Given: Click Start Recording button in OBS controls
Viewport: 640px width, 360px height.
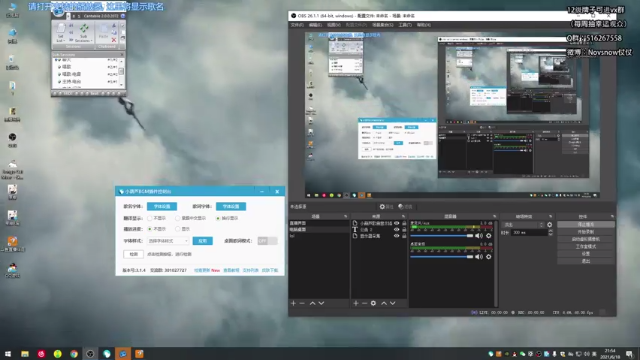Looking at the screenshot, I should [586, 232].
